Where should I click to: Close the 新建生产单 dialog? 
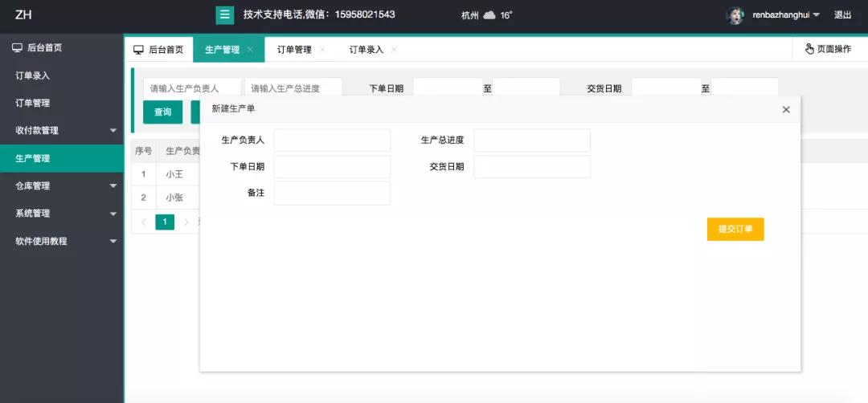[x=786, y=109]
